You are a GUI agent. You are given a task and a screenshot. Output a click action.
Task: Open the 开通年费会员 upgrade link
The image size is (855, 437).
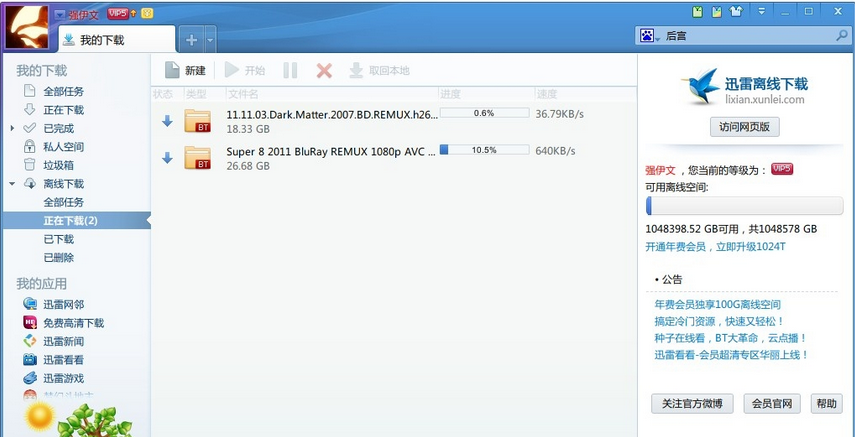714,246
